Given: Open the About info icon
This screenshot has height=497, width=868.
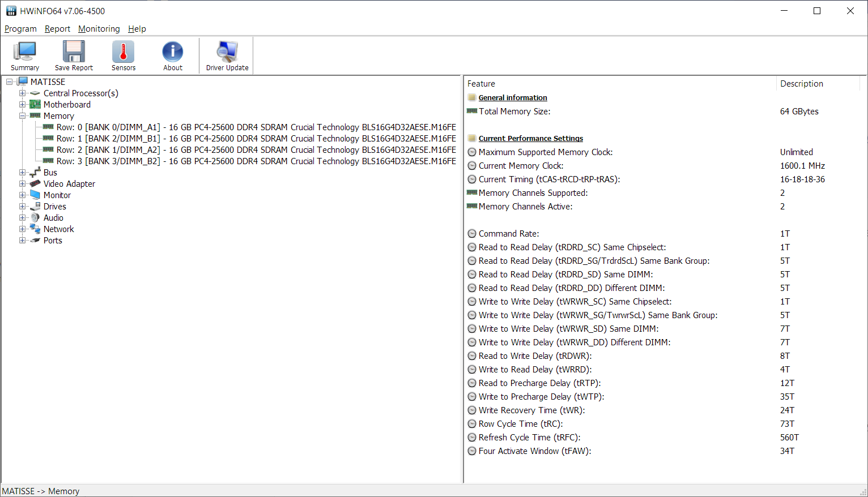Looking at the screenshot, I should (x=173, y=55).
